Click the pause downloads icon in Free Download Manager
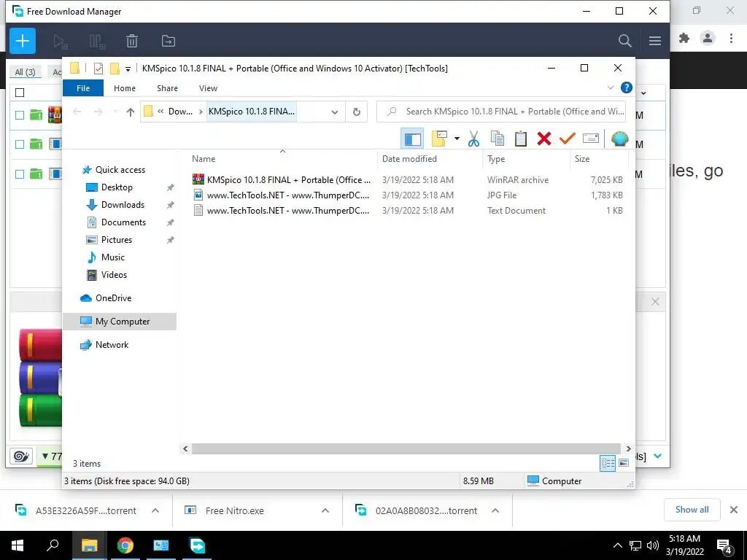This screenshot has width=747, height=560. coord(97,42)
